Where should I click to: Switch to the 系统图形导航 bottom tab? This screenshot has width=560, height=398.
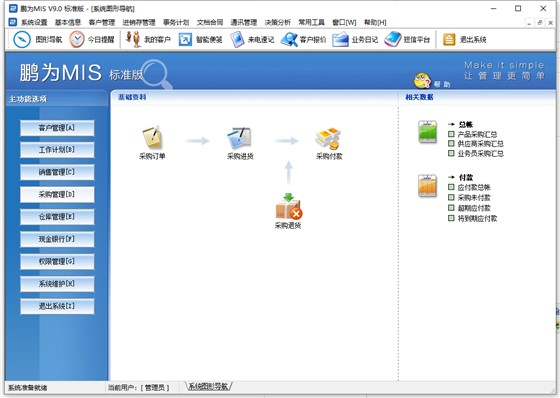point(208,386)
